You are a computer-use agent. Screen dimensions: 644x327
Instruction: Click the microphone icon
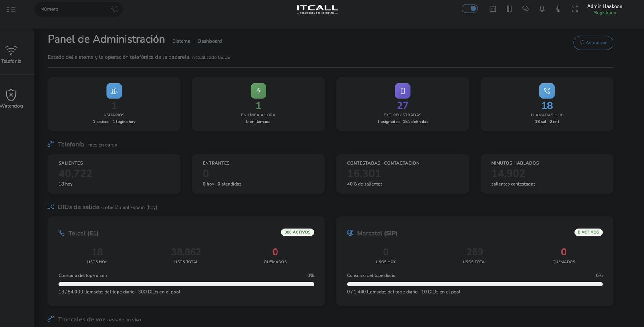[x=558, y=9]
